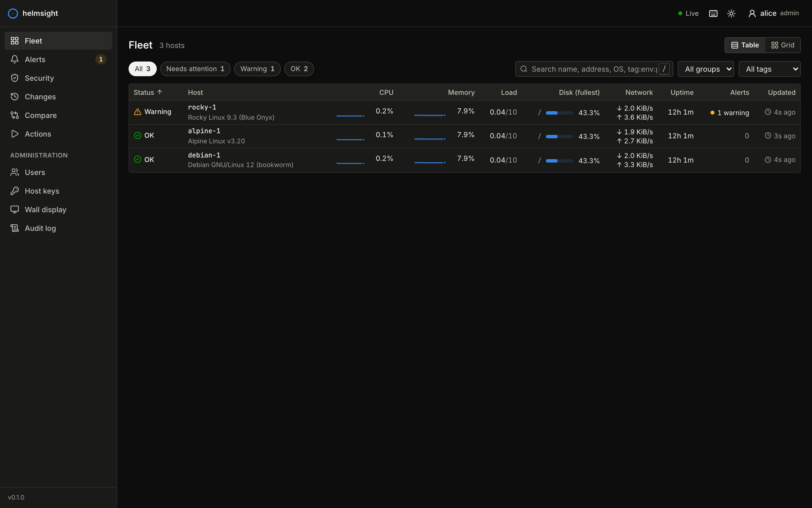This screenshot has width=812, height=508.
Task: Click clock icon in alpine-1 Updated cell
Action: click(768, 135)
